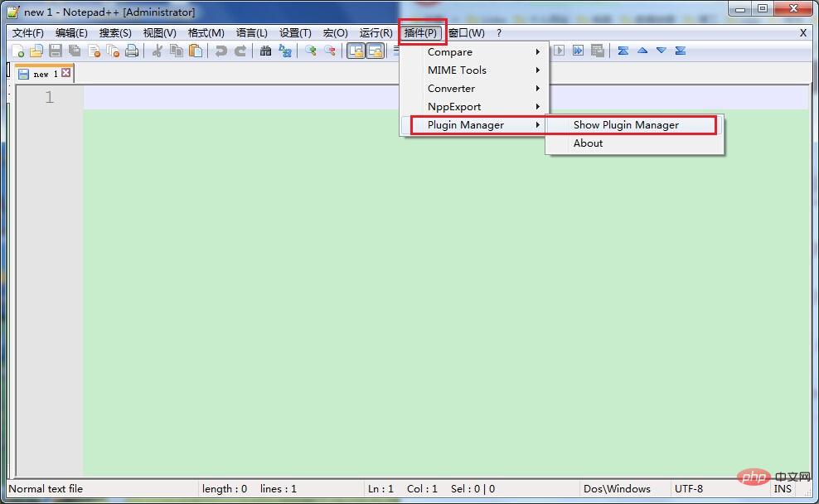Zoom in using the magnifier icon
The height and width of the screenshot is (504, 819).
pyautogui.click(x=309, y=51)
